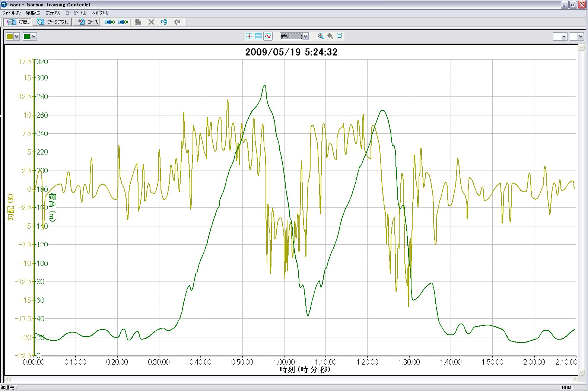
Task: Open the 履歴 (History) view
Action: point(18,22)
